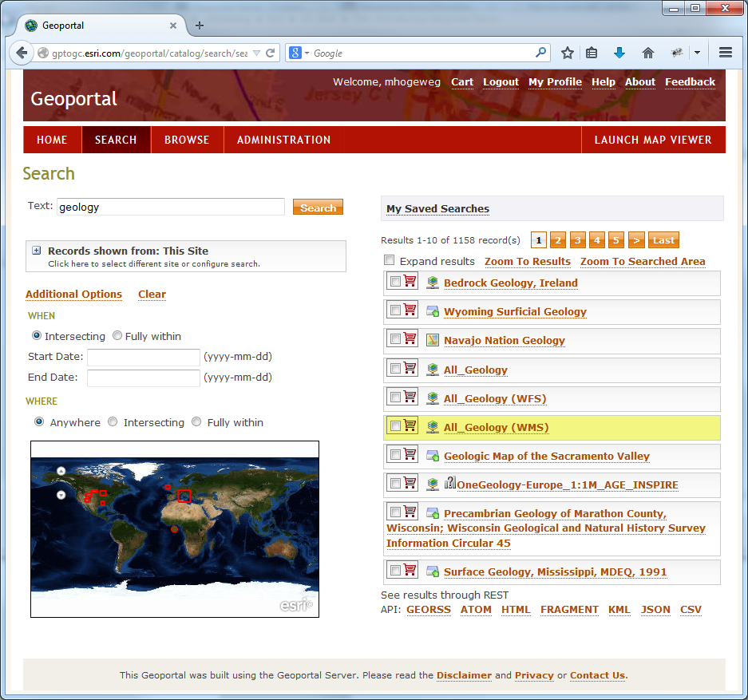Viewport: 748px width, 700px height.
Task: Click the browser Home icon
Action: [x=648, y=52]
